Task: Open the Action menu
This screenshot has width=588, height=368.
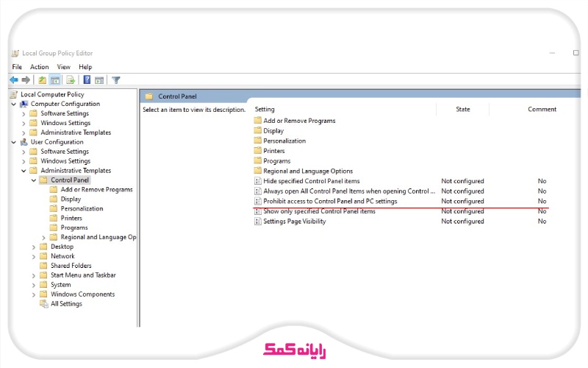Action: (x=39, y=67)
